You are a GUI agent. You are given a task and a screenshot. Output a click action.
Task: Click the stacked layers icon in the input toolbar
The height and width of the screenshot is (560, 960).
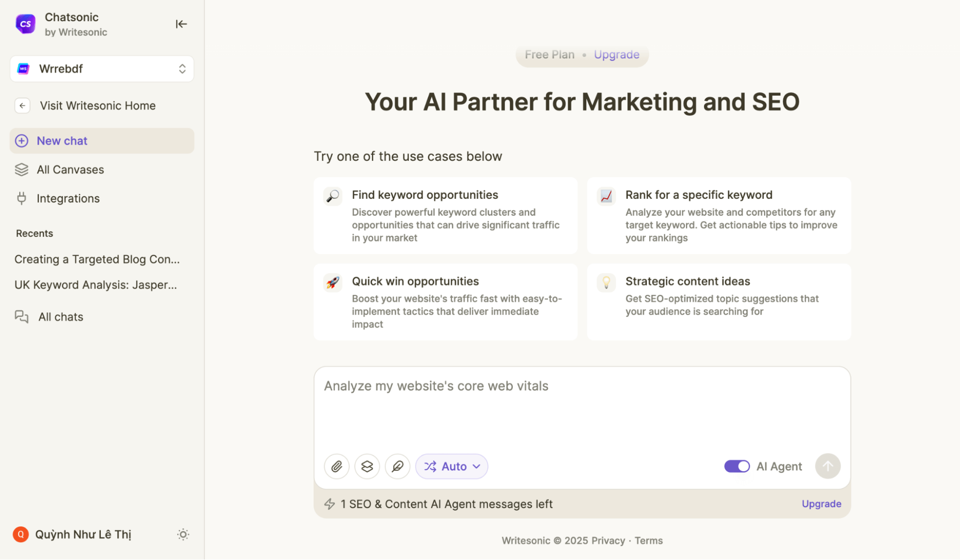367,466
